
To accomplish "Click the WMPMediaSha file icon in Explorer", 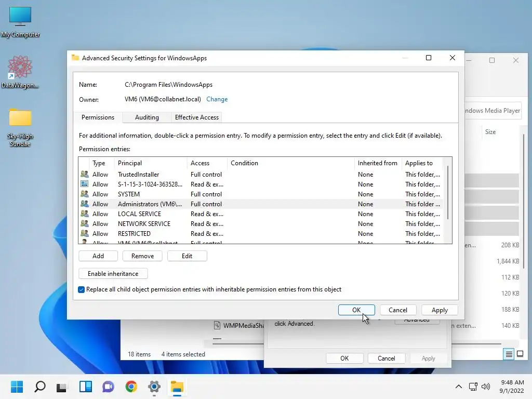I will tap(217, 325).
